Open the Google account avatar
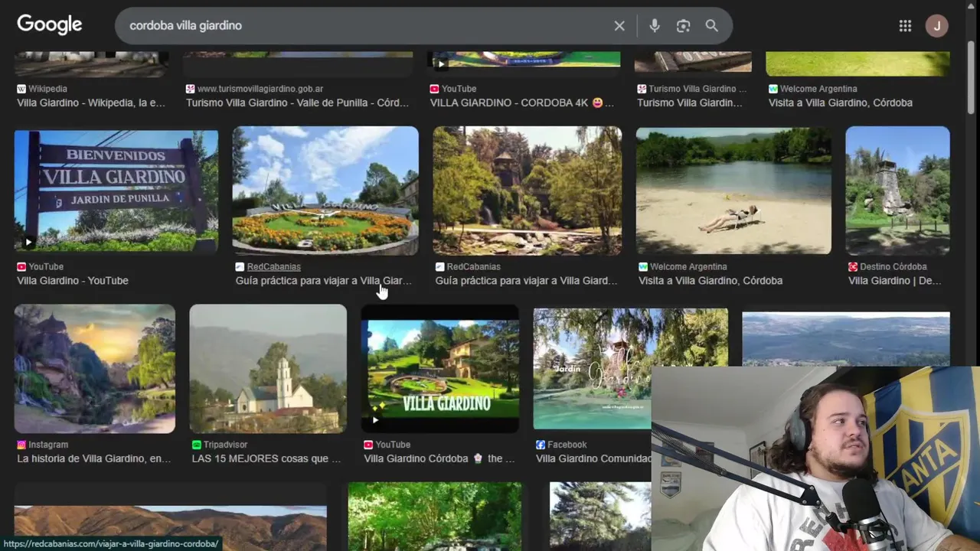The height and width of the screenshot is (551, 980). (x=936, y=26)
